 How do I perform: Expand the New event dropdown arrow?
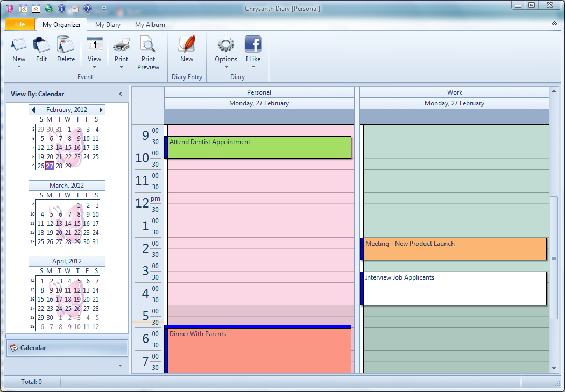coord(19,67)
